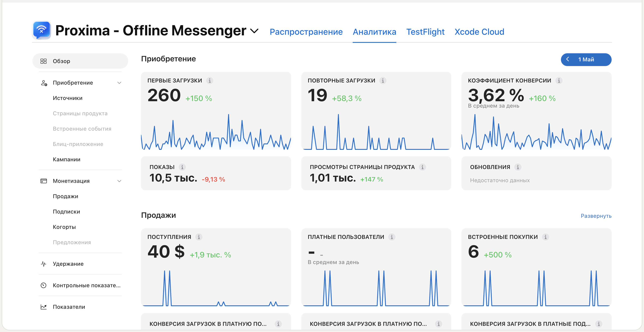Show info for Показы
This screenshot has height=332, width=644.
(182, 167)
